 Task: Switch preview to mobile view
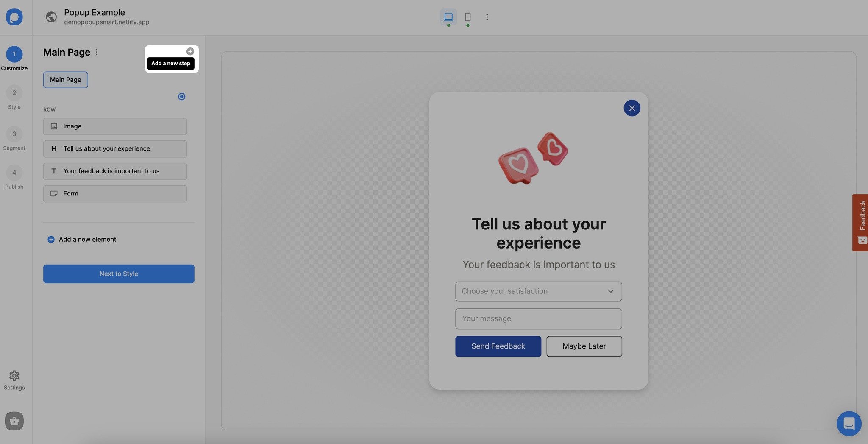tap(467, 17)
